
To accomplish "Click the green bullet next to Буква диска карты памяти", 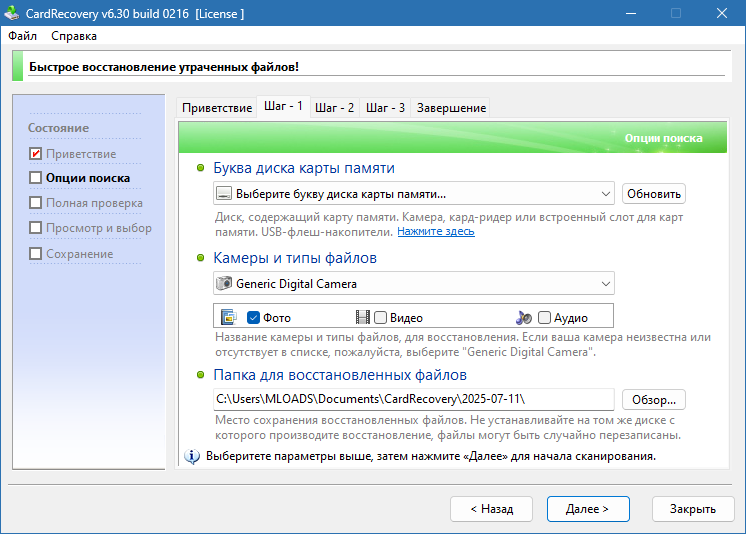I will [x=200, y=168].
